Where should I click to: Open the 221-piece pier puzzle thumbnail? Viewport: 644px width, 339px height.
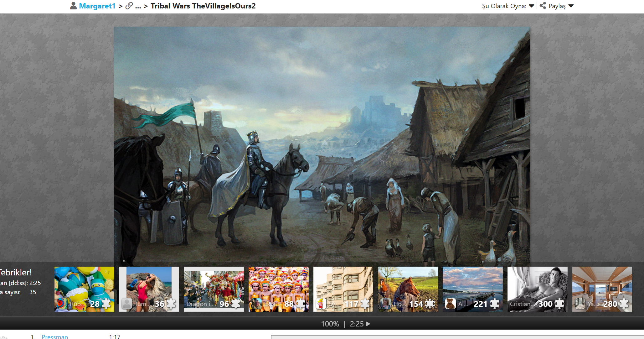pos(473,289)
